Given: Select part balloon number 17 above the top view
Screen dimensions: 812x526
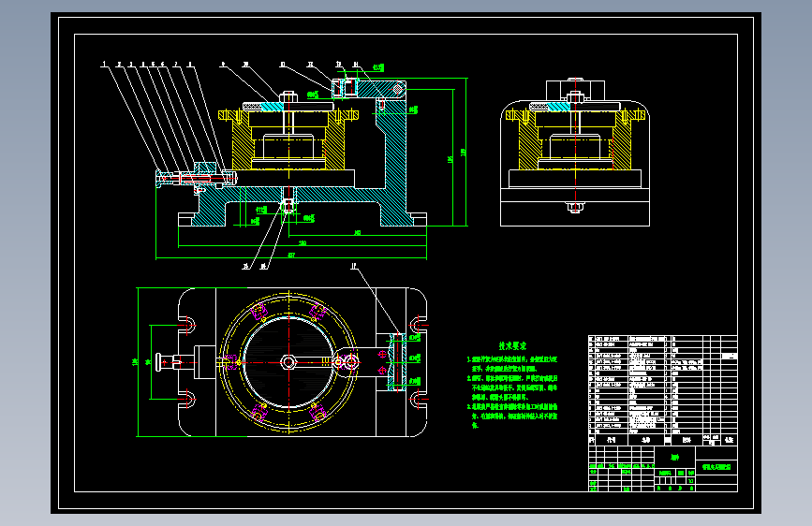Looking at the screenshot, I should (354, 266).
